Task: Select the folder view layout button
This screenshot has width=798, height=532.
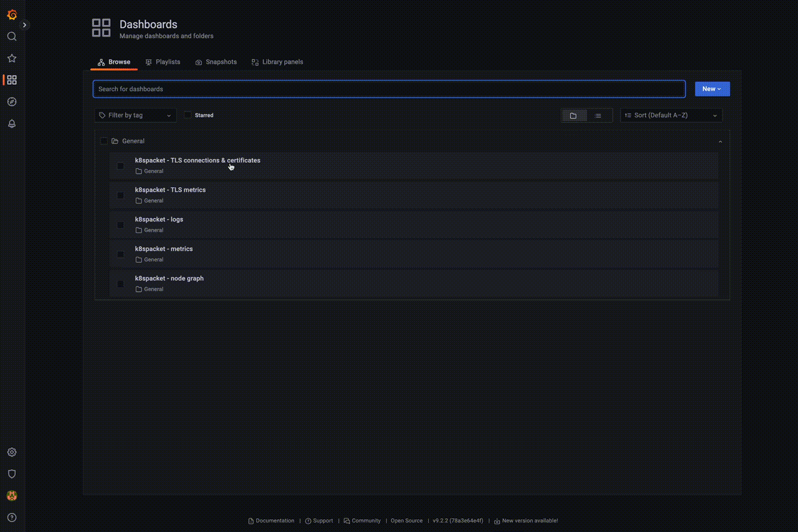Action: [x=574, y=116]
